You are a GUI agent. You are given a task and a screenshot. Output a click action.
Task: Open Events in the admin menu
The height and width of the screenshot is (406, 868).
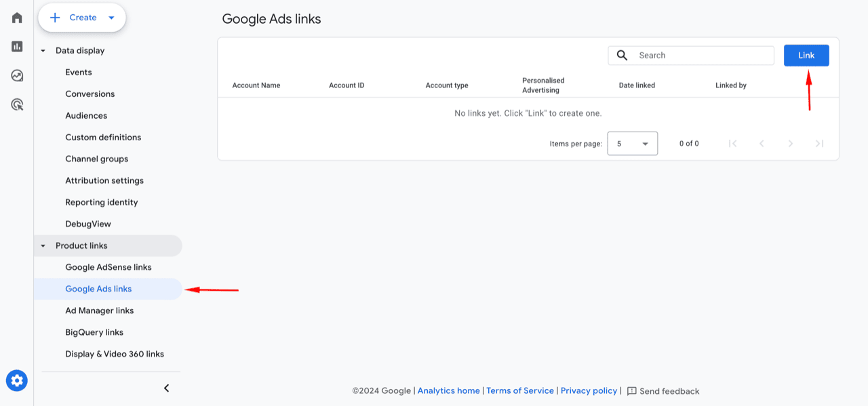[x=79, y=73]
